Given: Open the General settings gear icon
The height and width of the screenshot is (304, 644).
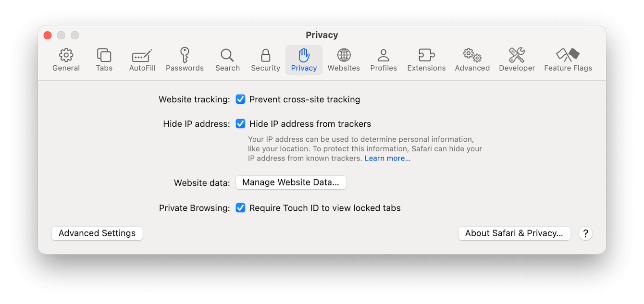Looking at the screenshot, I should (66, 55).
